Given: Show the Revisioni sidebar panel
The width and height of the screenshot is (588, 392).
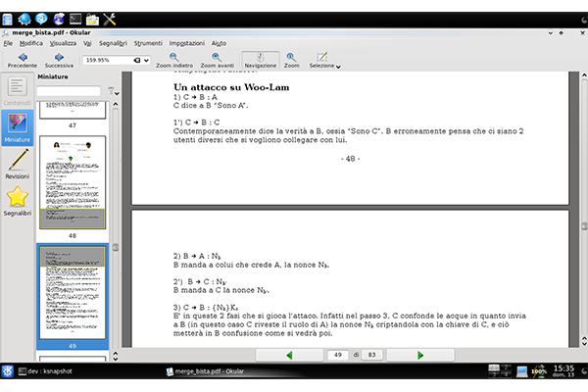Looking at the screenshot, I should 17,165.
